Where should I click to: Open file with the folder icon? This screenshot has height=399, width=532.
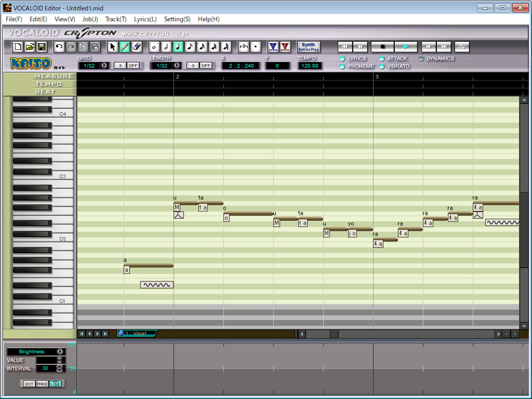pyautogui.click(x=30, y=47)
